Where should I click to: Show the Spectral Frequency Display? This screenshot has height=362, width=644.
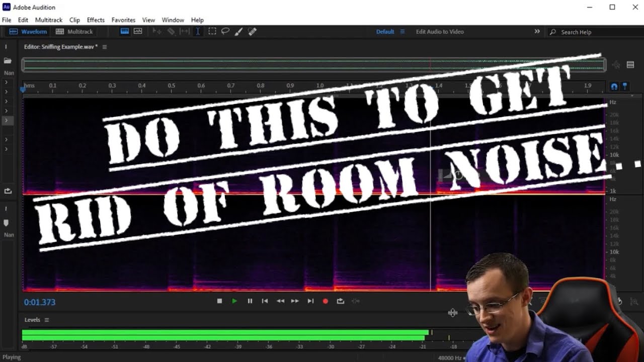124,32
